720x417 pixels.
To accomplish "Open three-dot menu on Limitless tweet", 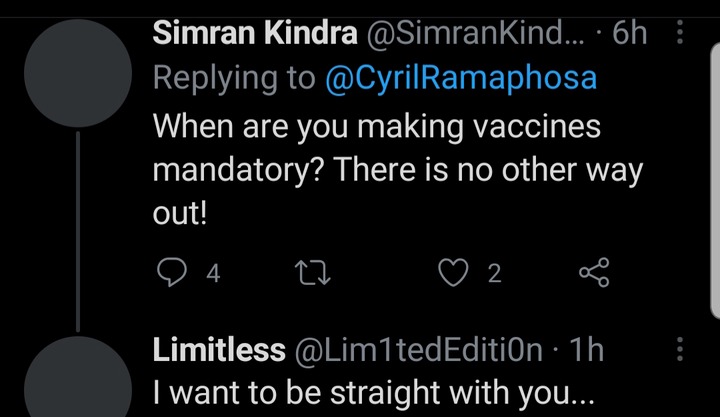I will coord(680,349).
